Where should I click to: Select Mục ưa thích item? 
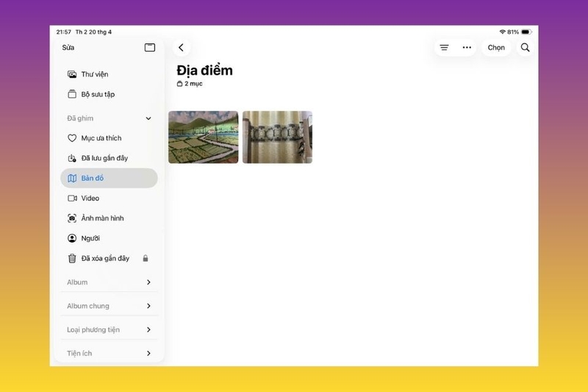[x=109, y=138]
